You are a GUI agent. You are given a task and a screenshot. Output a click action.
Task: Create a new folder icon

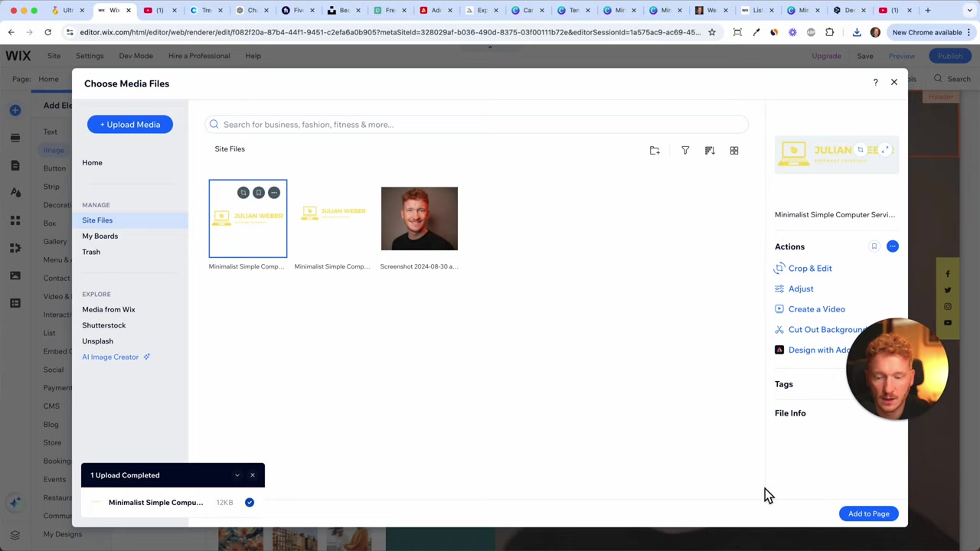[x=655, y=151]
